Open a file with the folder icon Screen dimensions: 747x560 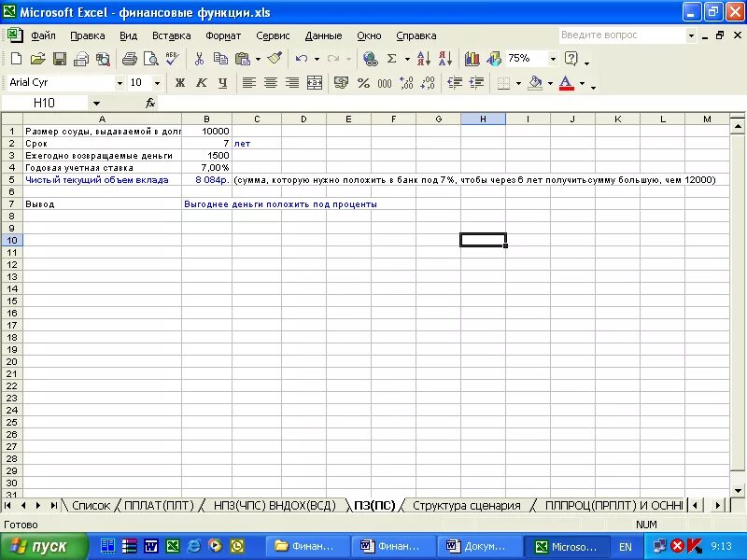coord(38,59)
